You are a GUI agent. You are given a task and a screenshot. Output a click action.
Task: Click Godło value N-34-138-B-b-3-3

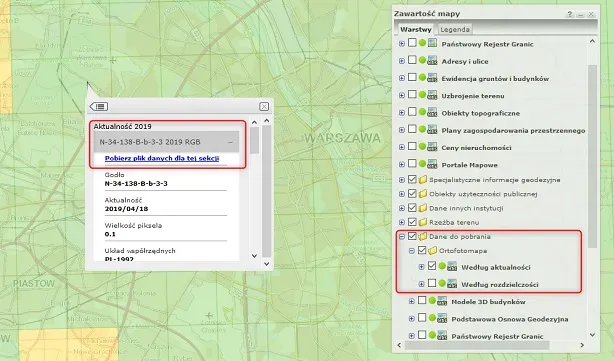[136, 184]
